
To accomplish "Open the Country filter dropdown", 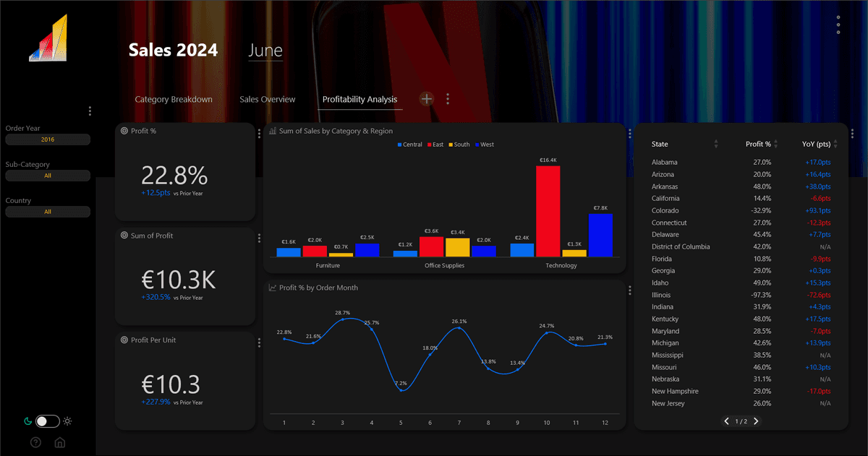I will point(48,212).
